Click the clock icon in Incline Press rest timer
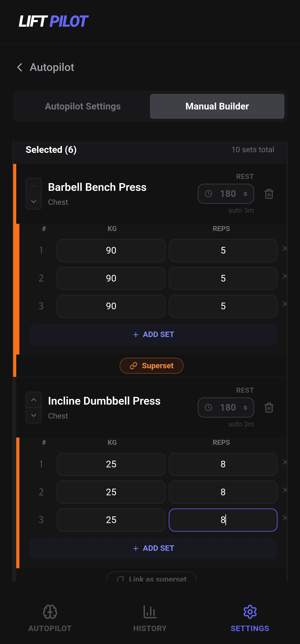The width and height of the screenshot is (300, 644). (x=209, y=408)
